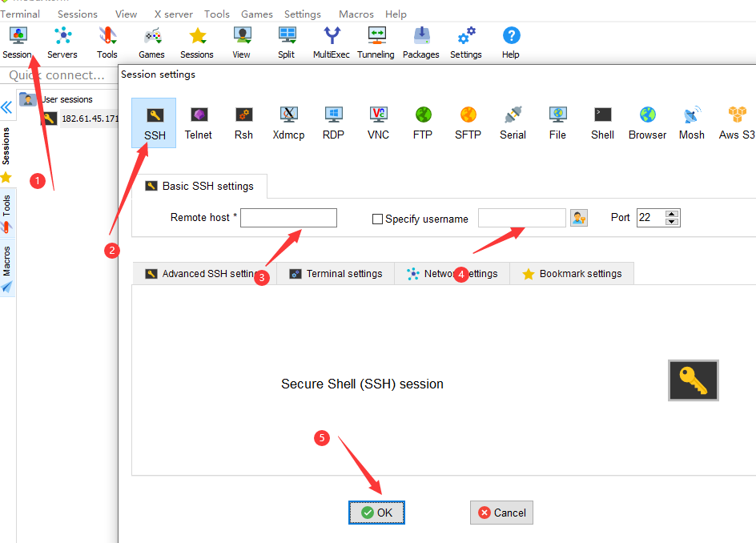Viewport: 756px width, 543px height.
Task: Choose the VNC session type
Action: click(x=378, y=123)
